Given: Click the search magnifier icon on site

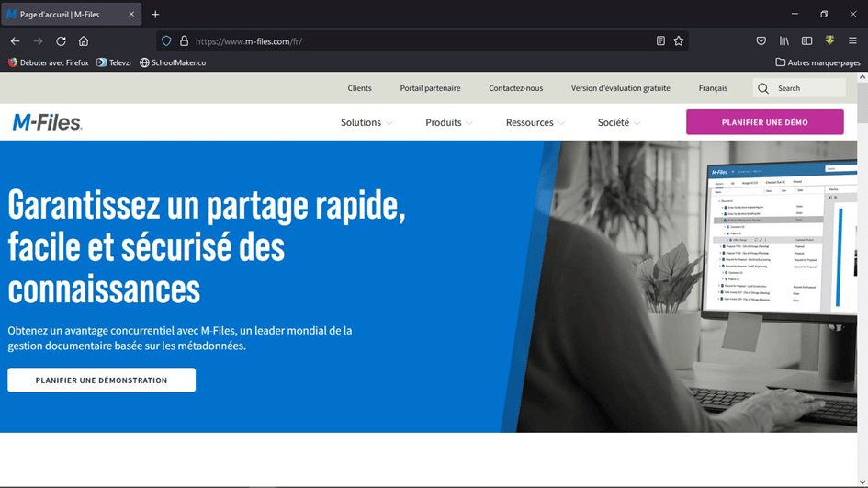Looking at the screenshot, I should [763, 88].
